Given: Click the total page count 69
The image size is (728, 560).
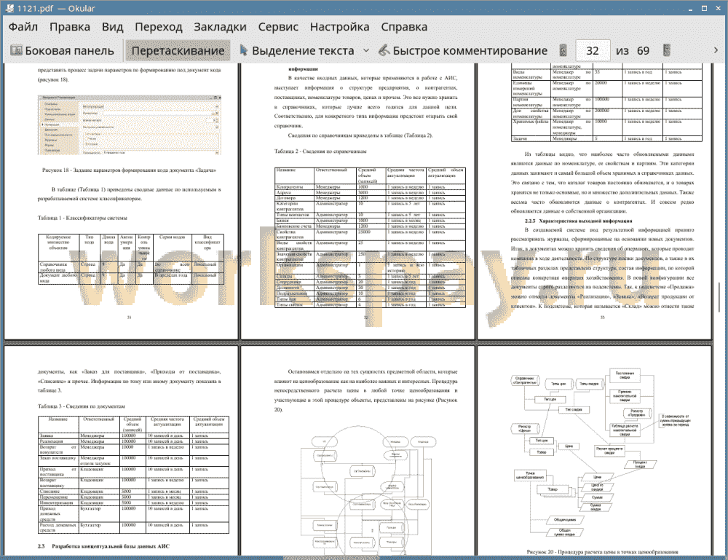Looking at the screenshot, I should point(643,51).
